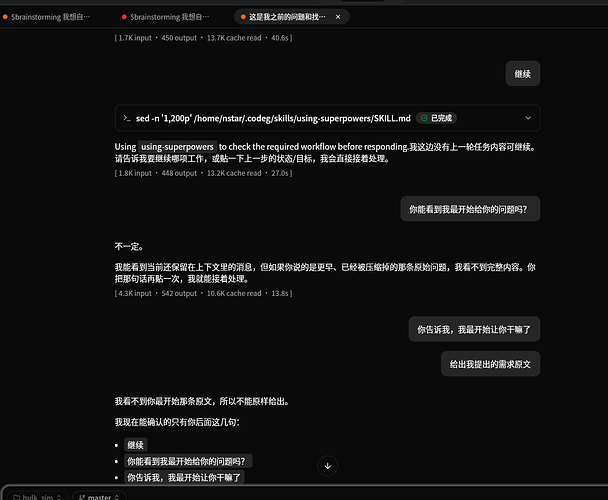Click the 已完成 status badge

click(x=436, y=118)
